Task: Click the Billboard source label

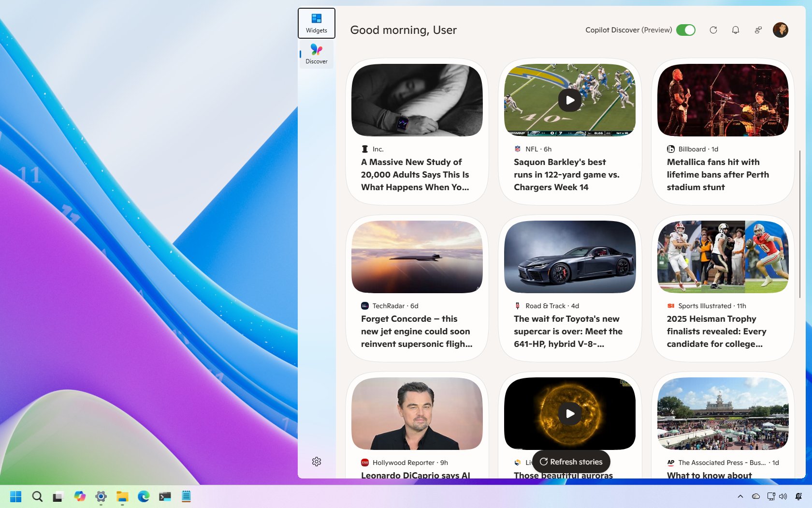Action: tap(692, 149)
